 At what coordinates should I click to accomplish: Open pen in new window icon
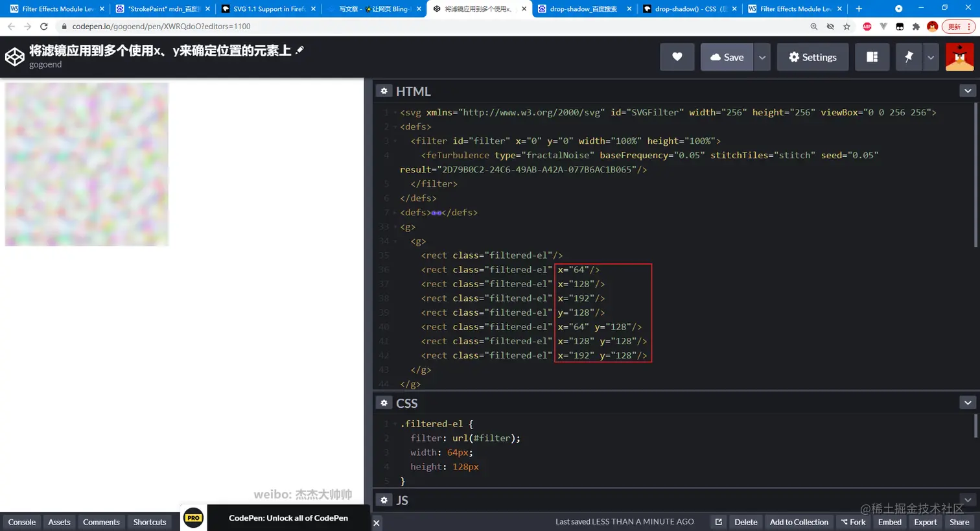[x=718, y=522]
